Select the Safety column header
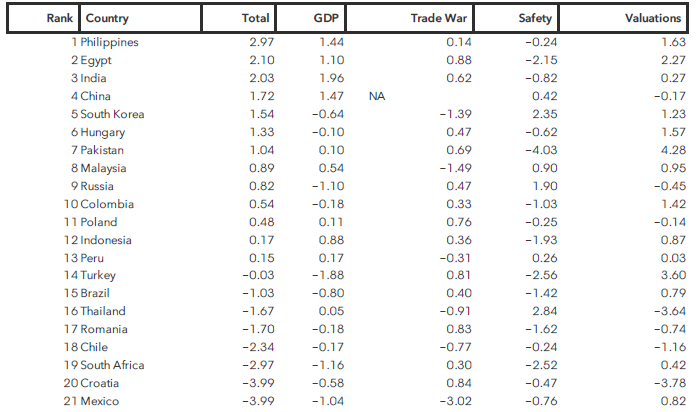 coord(537,18)
